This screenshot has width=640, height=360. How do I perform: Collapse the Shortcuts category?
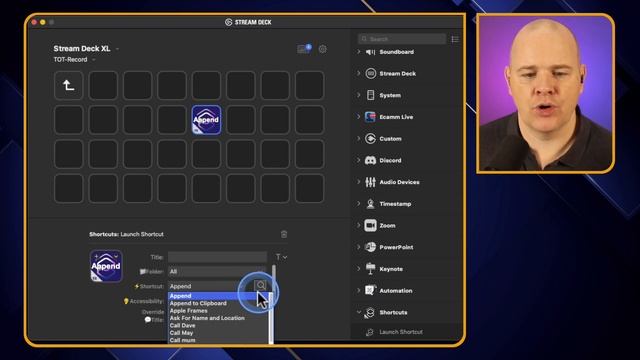pos(359,312)
